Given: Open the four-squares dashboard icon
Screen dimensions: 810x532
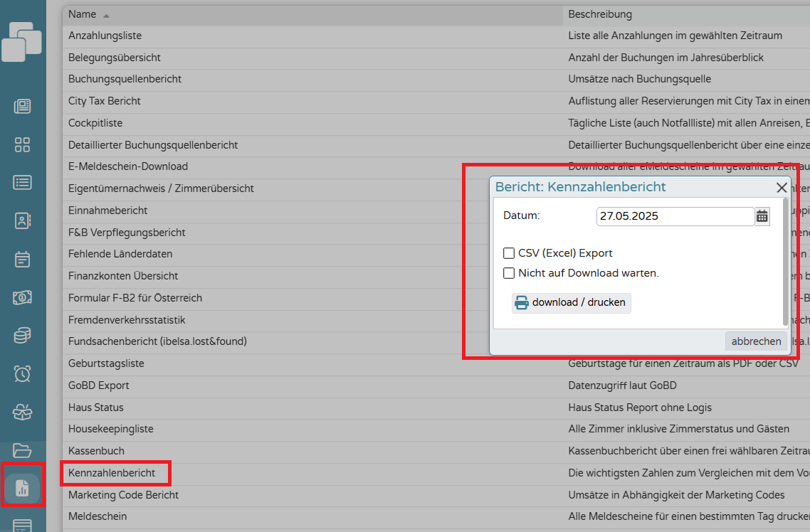Looking at the screenshot, I should 22,145.
